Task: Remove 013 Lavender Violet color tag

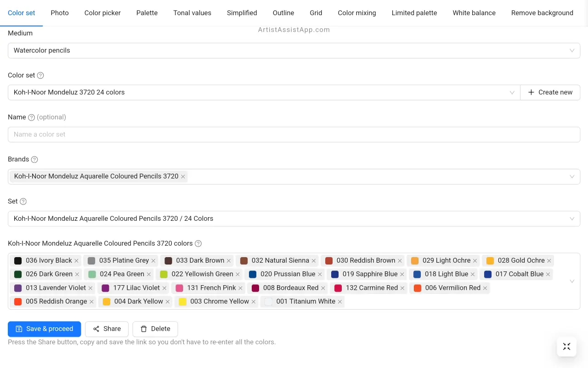Action: (90, 288)
